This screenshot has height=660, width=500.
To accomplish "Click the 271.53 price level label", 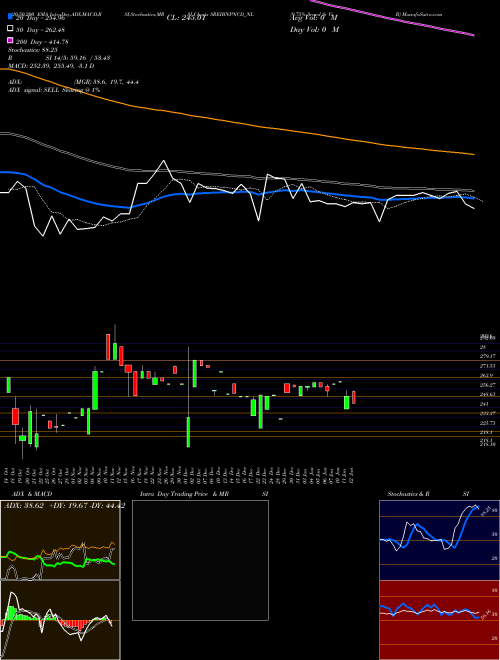I will (x=486, y=366).
